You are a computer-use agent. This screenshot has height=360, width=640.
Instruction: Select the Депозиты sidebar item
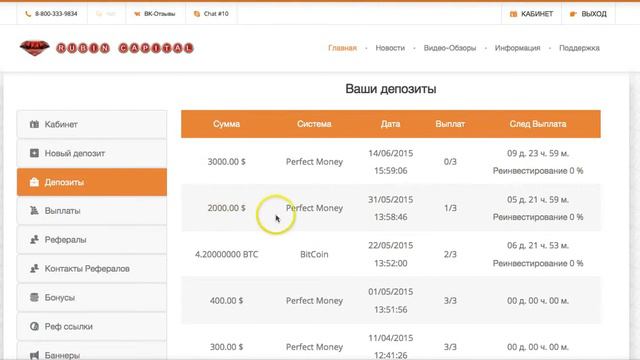(x=92, y=182)
